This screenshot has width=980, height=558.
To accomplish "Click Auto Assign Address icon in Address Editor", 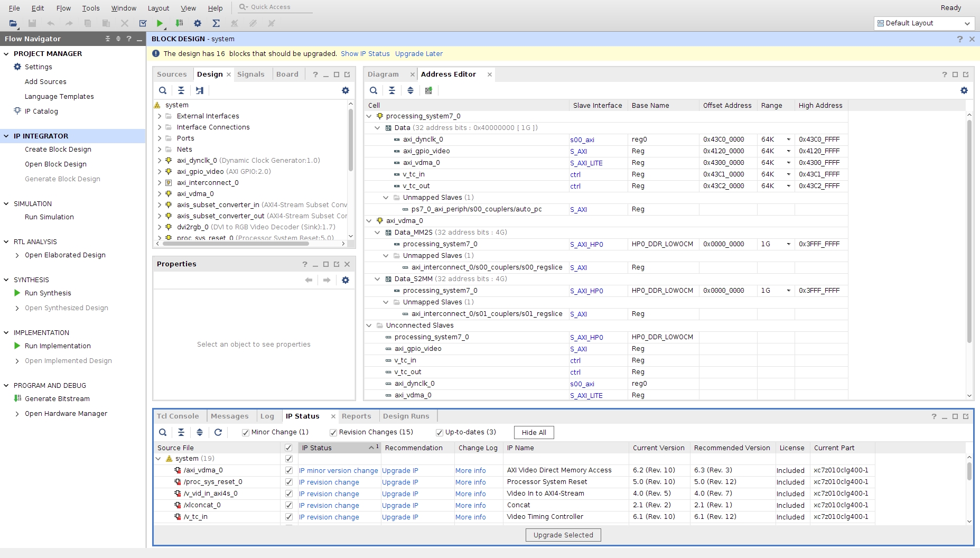I will point(428,90).
